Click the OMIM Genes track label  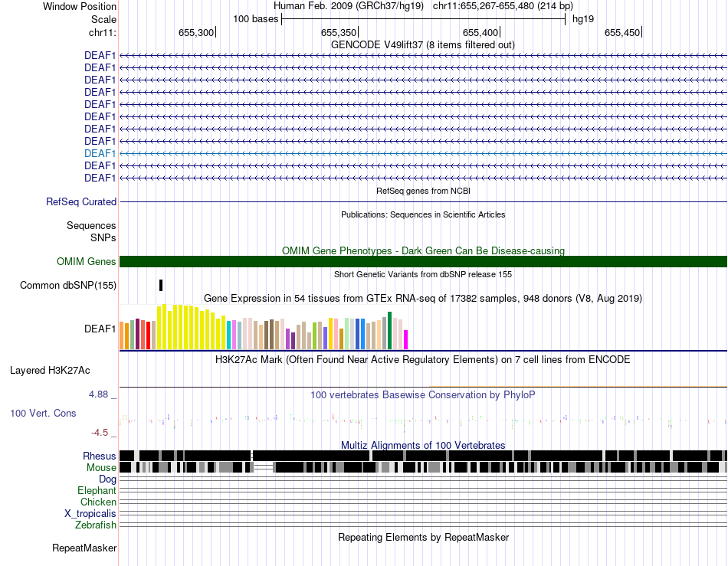point(87,262)
